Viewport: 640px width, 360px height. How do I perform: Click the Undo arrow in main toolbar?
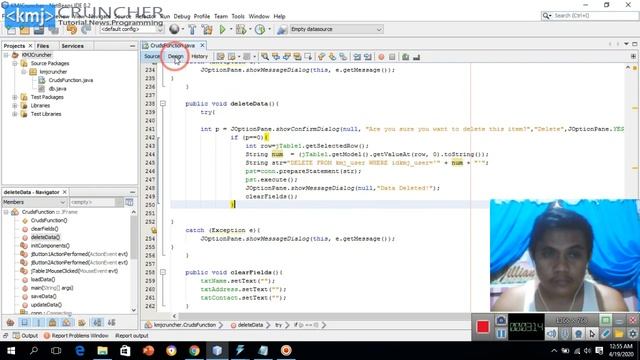pyautogui.click(x=72, y=29)
